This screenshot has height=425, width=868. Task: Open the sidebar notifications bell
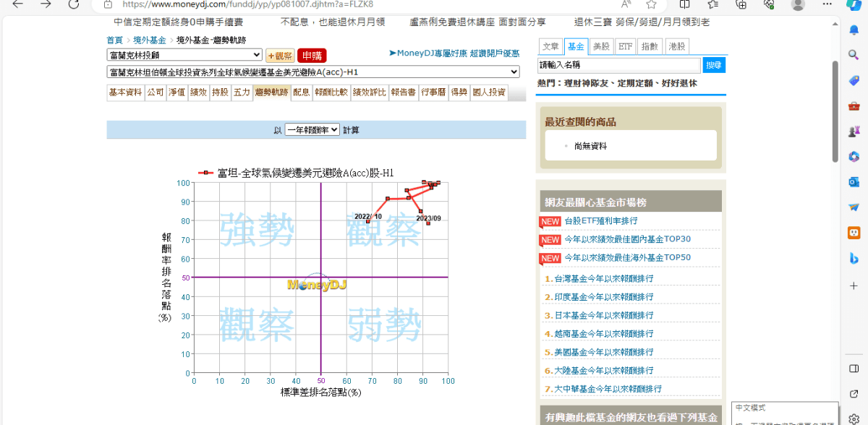coord(854,30)
